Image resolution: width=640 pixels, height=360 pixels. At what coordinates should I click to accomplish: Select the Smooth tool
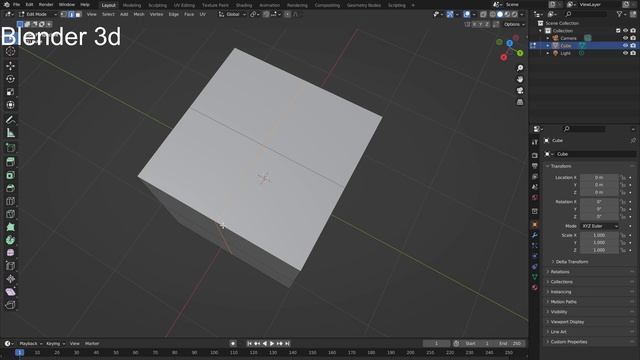pyautogui.click(x=11, y=253)
